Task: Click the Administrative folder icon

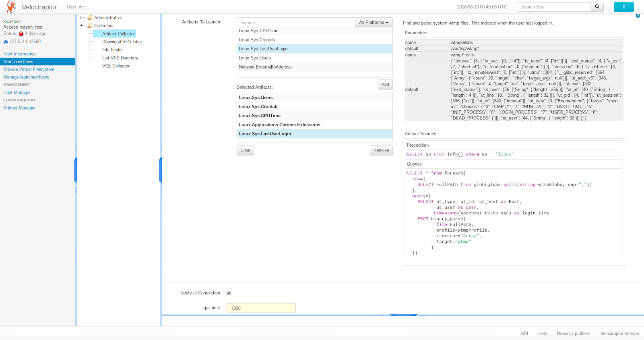Action: 90,18
